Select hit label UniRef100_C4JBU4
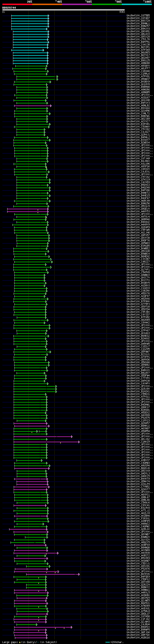 138,625
